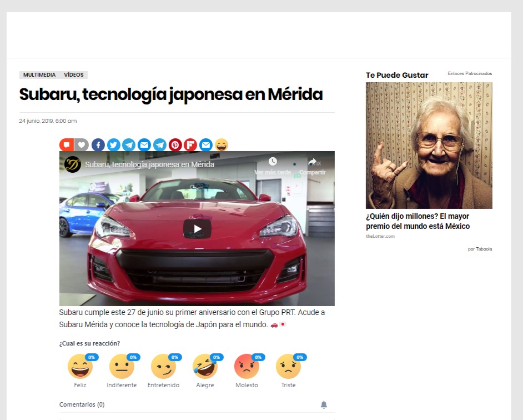The width and height of the screenshot is (523, 420).
Task: Click the orange comment bubble icon
Action: coord(67,145)
